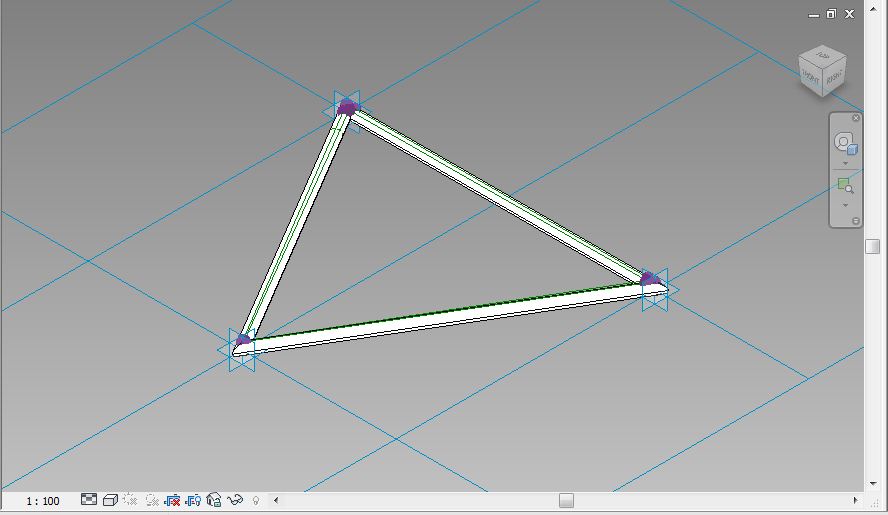Select the bottom horizontal beam of triangle
Image resolution: width=888 pixels, height=515 pixels.
click(450, 320)
